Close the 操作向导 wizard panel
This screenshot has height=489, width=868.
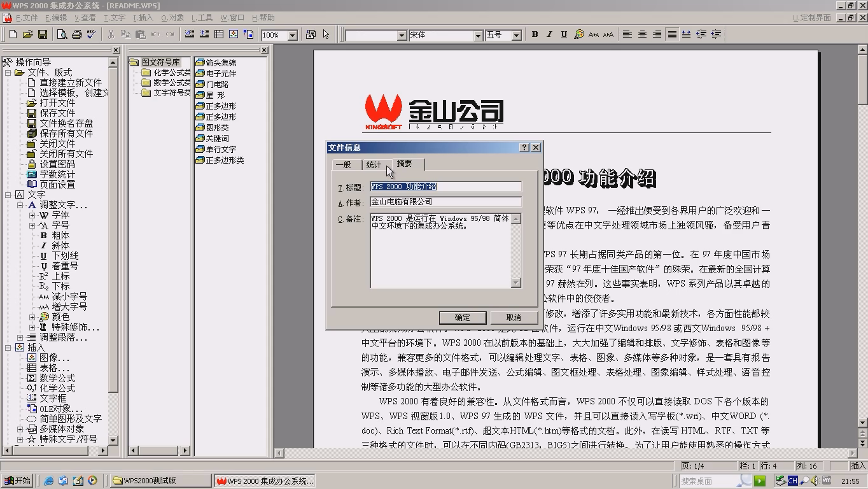pyautogui.click(x=116, y=50)
